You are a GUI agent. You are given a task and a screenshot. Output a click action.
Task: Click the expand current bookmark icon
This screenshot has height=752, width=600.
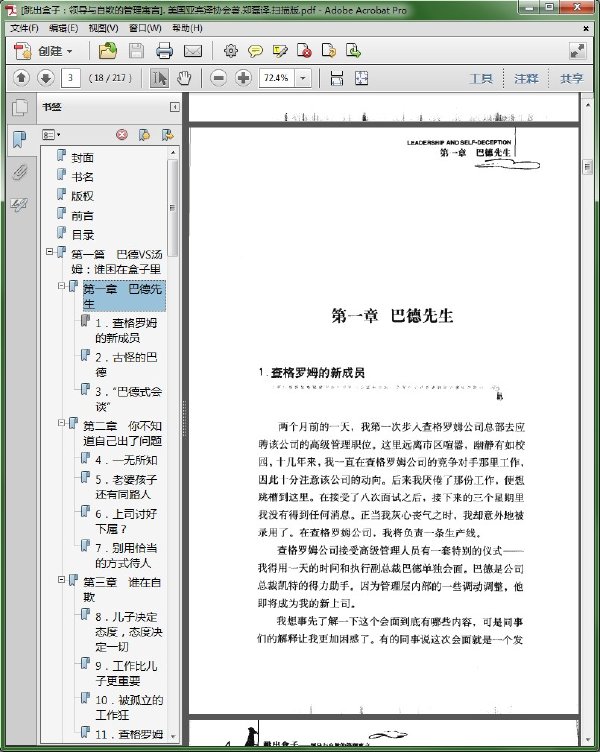pyautogui.click(x=167, y=135)
